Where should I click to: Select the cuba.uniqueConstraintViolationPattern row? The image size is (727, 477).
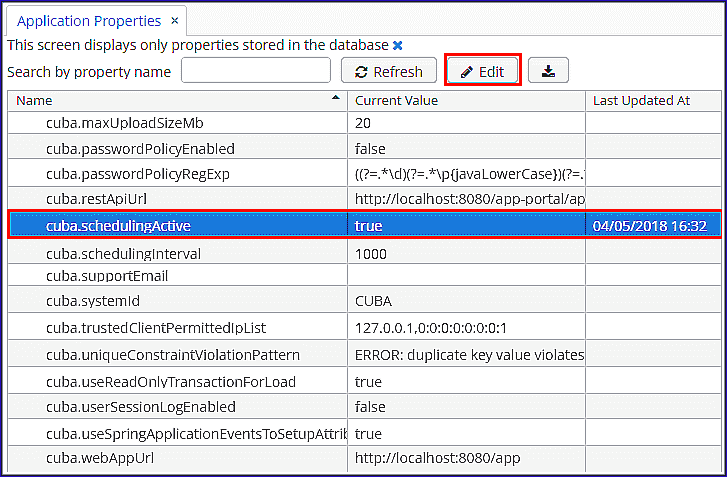364,355
